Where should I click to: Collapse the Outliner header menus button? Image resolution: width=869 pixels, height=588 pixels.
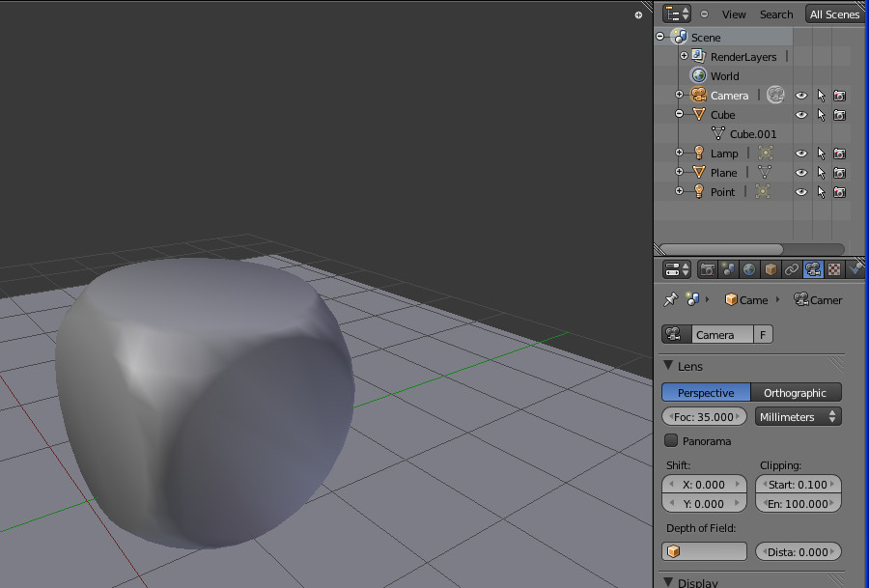704,14
